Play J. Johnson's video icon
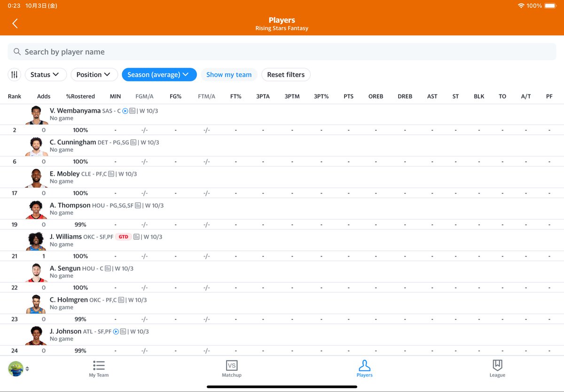564x392 pixels. tap(116, 331)
